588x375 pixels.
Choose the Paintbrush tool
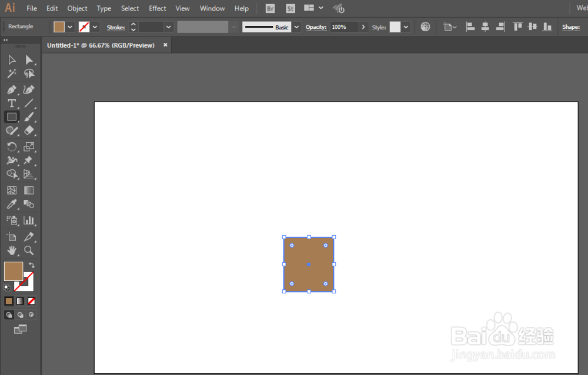[x=29, y=116]
